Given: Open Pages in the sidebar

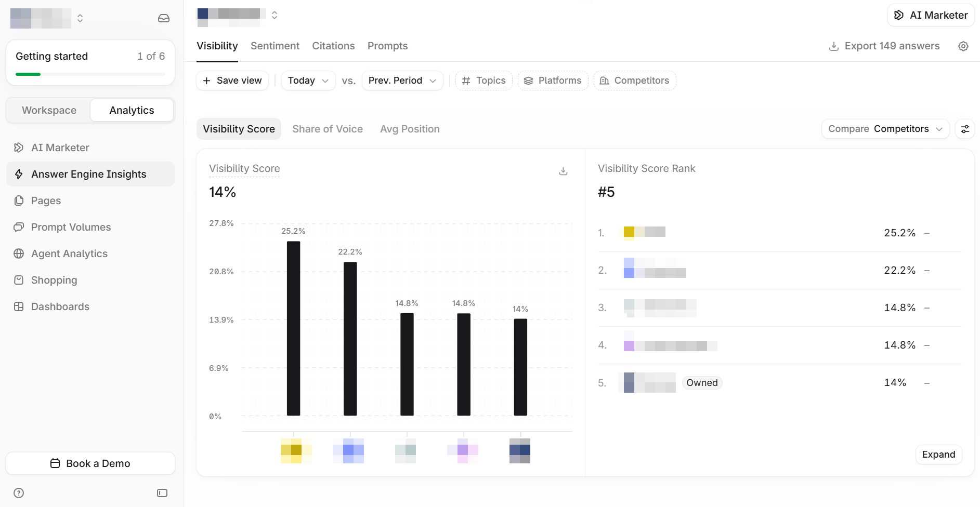Looking at the screenshot, I should click(x=90, y=201).
